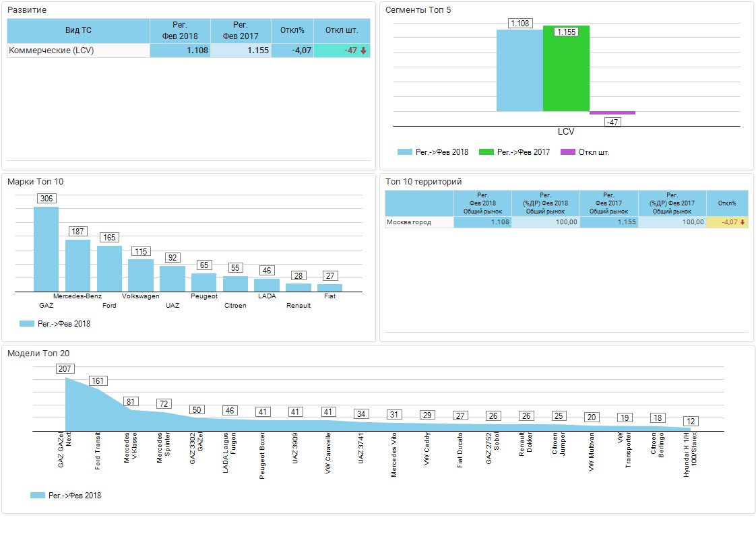Screen dimensions: 756x534
Task: Click the Развитие panel title
Action: point(27,10)
